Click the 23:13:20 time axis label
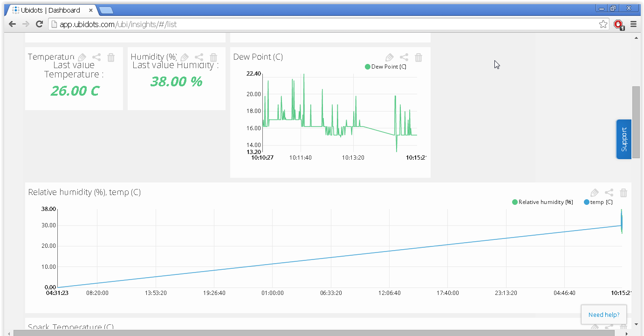 click(x=506, y=293)
